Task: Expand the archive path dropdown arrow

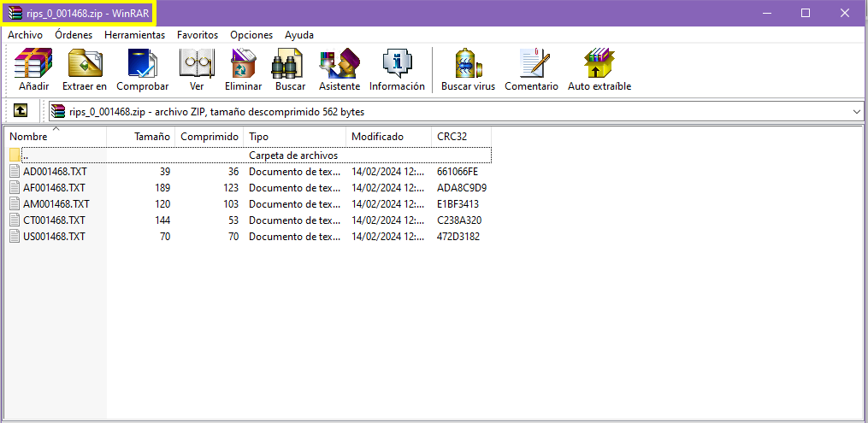Action: [x=857, y=112]
